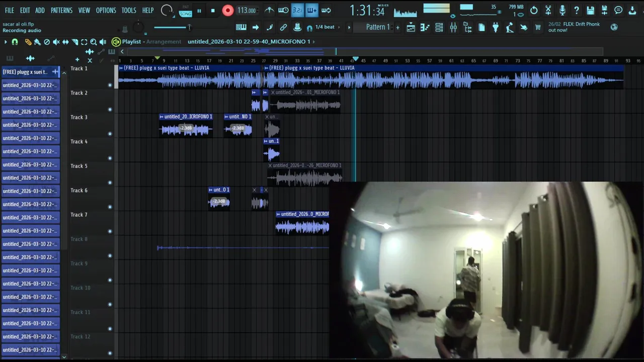Select the slip tool arrows icon

tap(65, 42)
